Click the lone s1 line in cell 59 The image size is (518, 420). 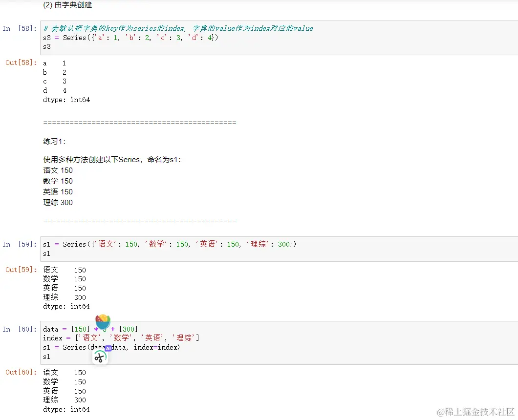click(x=46, y=253)
